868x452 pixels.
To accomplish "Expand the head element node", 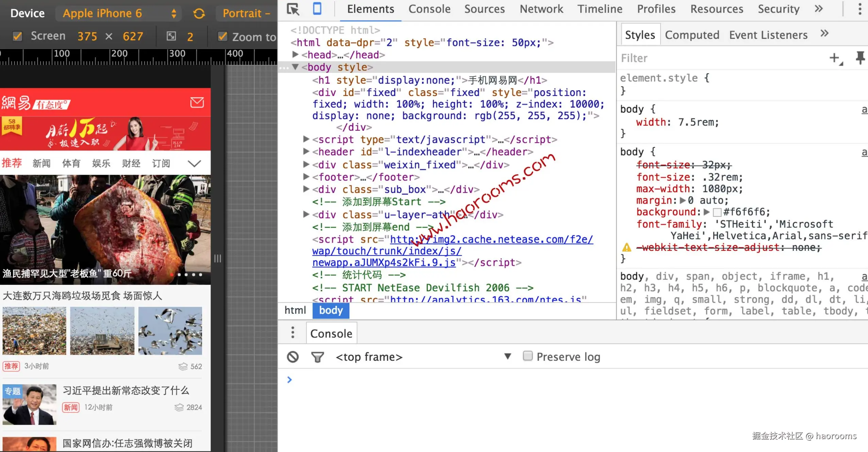I will [295, 54].
